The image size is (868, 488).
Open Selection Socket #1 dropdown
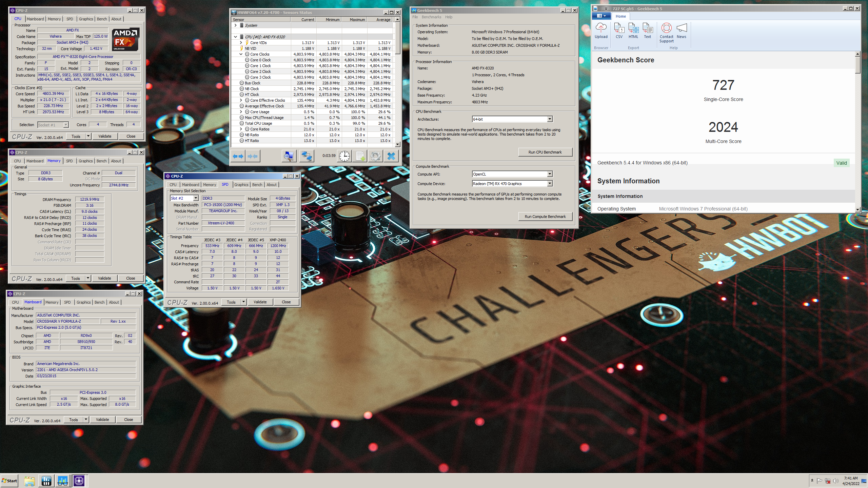point(66,125)
